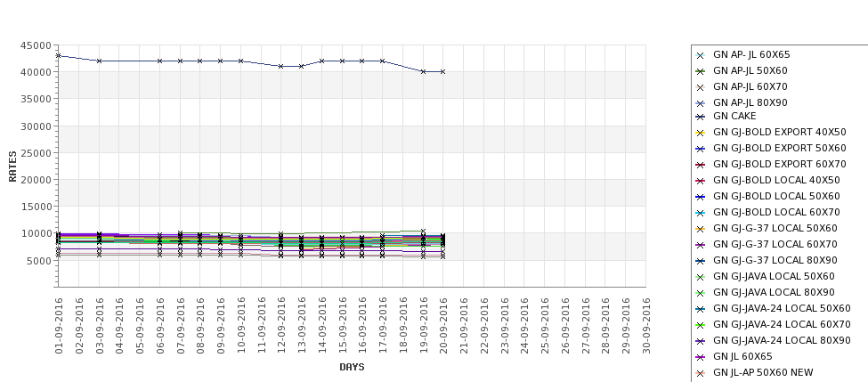
Task: Click the 40000 y-axis tick label
Action: (36, 72)
